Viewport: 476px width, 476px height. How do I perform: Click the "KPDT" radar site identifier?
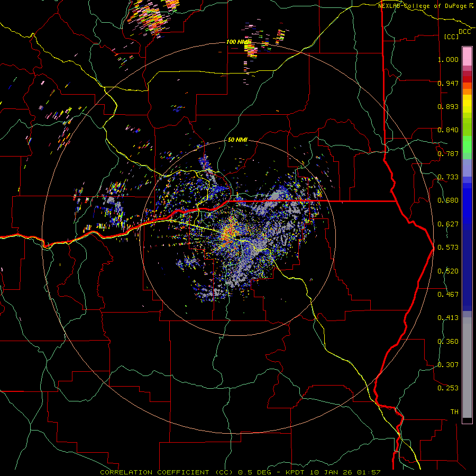pyautogui.click(x=296, y=472)
